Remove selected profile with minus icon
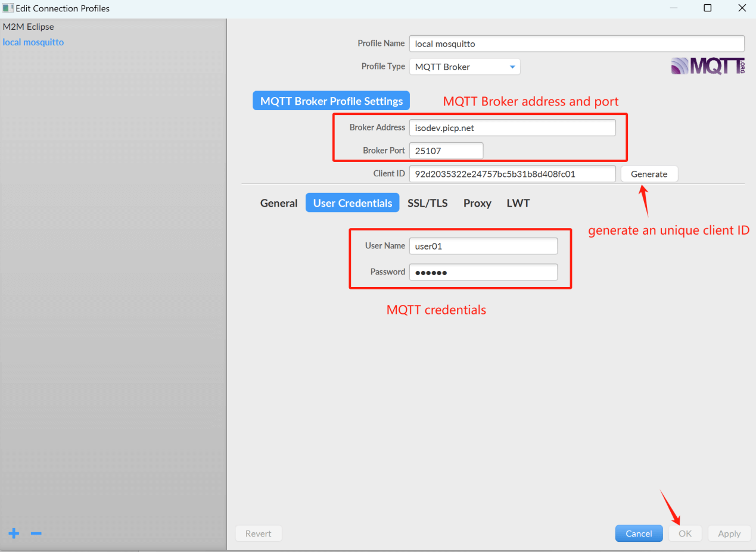 tap(36, 533)
